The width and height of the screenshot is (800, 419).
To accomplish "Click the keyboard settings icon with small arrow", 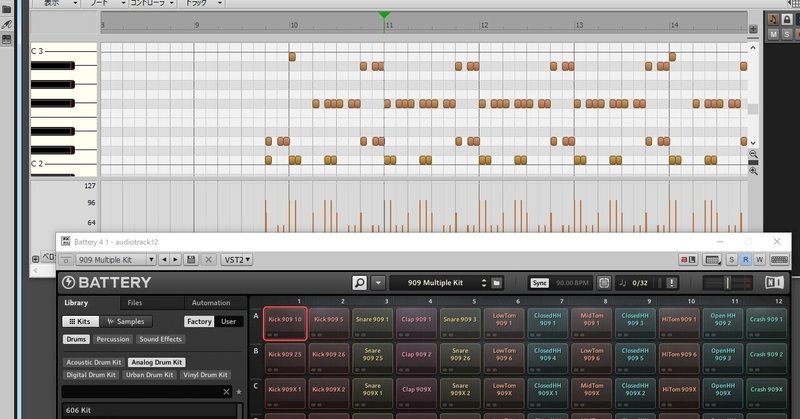I will point(712,259).
